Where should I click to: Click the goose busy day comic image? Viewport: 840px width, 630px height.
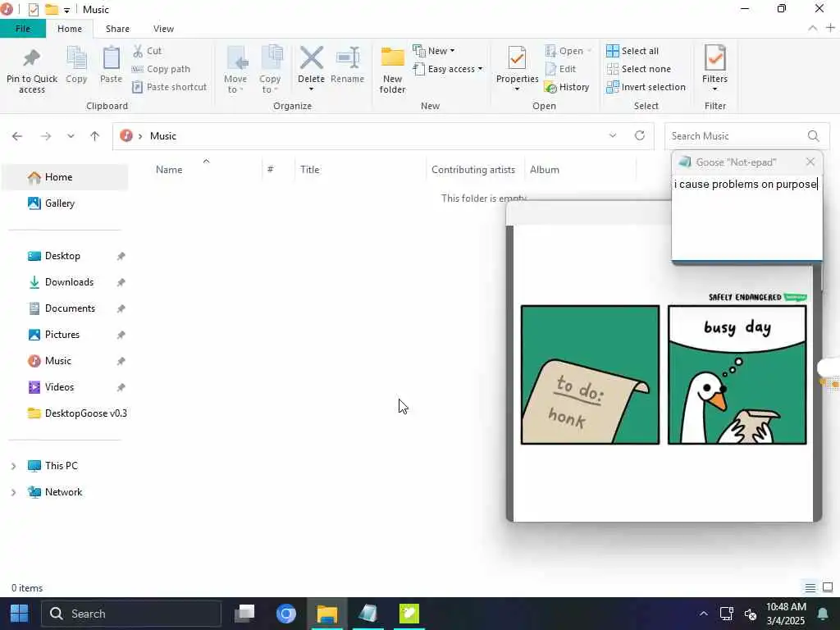(x=663, y=374)
